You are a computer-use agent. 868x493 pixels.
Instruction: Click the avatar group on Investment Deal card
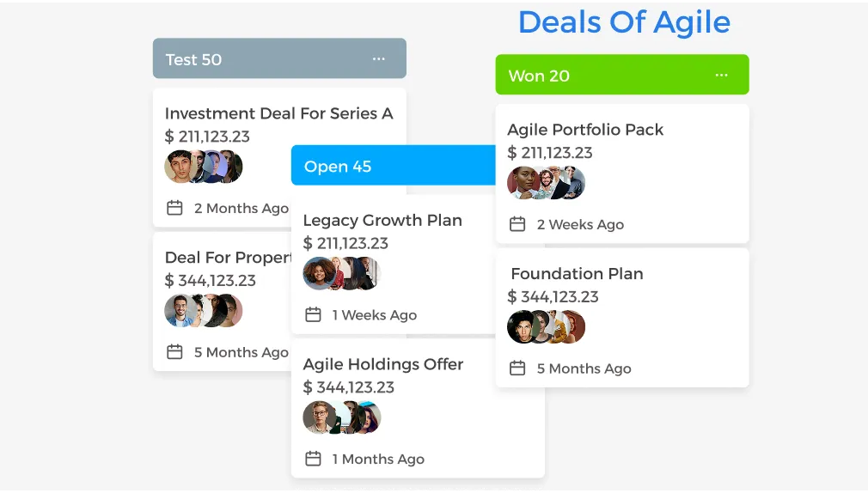[x=204, y=167]
